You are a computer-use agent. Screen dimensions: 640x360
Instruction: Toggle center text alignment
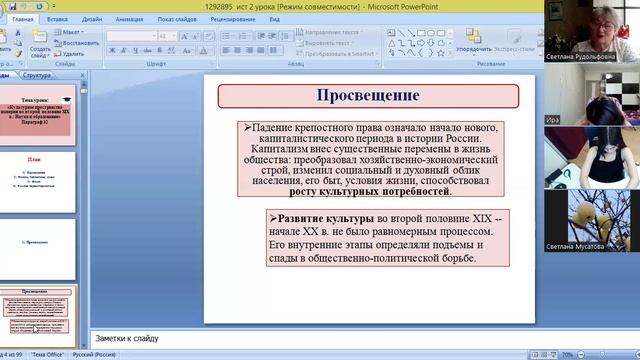pyautogui.click(x=238, y=51)
